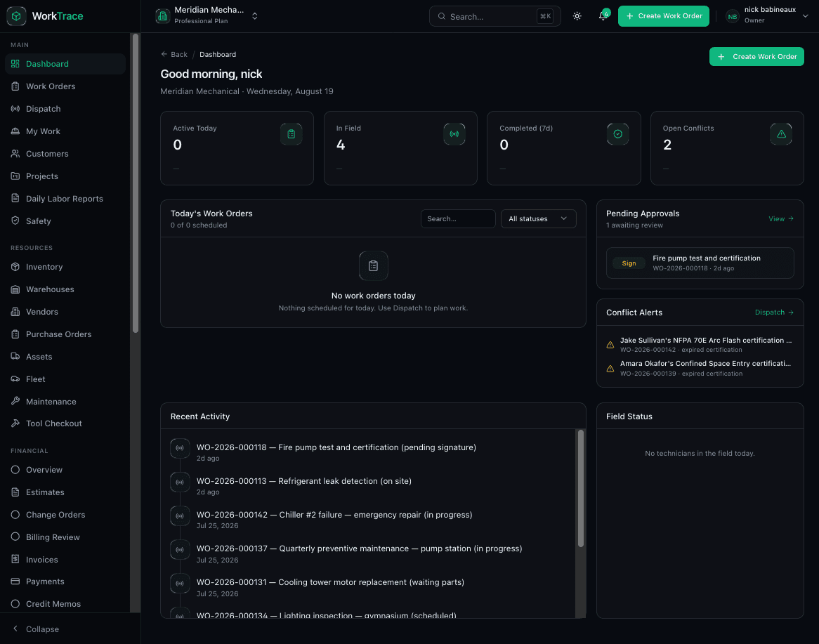Click the Open Conflicts count card

[727, 148]
